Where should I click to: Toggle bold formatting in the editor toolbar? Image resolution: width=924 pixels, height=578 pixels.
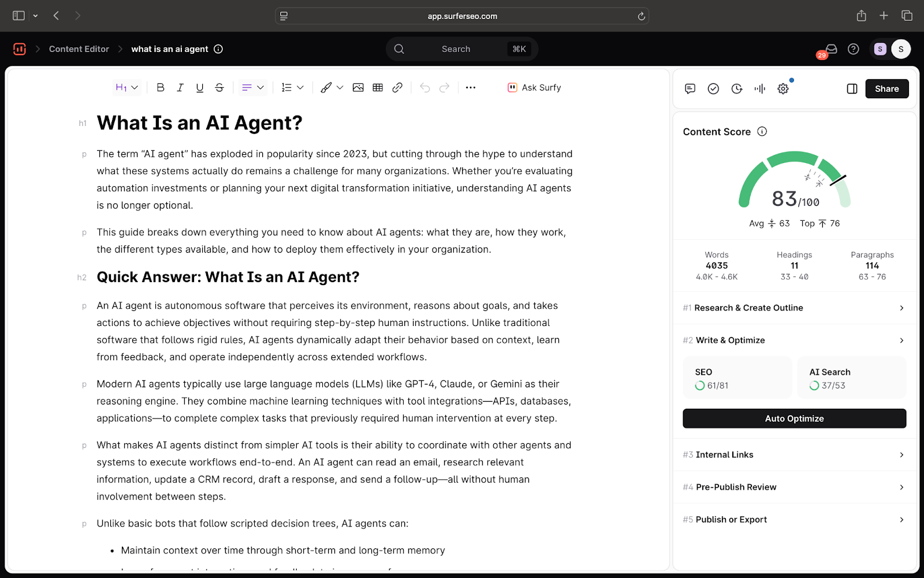pos(161,88)
